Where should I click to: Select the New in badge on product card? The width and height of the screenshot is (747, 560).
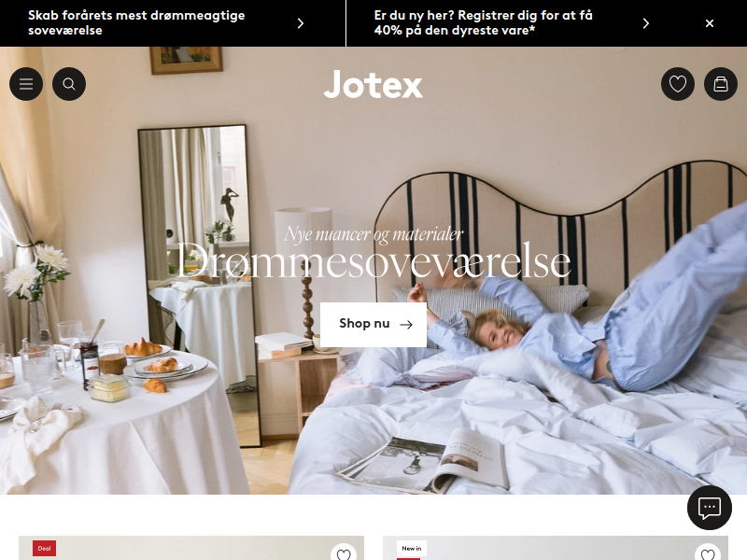click(412, 548)
